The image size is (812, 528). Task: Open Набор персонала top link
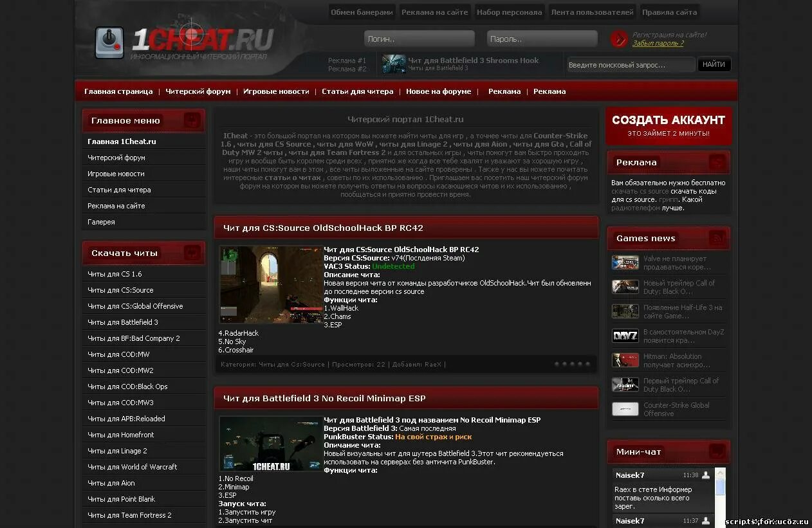[x=509, y=12]
